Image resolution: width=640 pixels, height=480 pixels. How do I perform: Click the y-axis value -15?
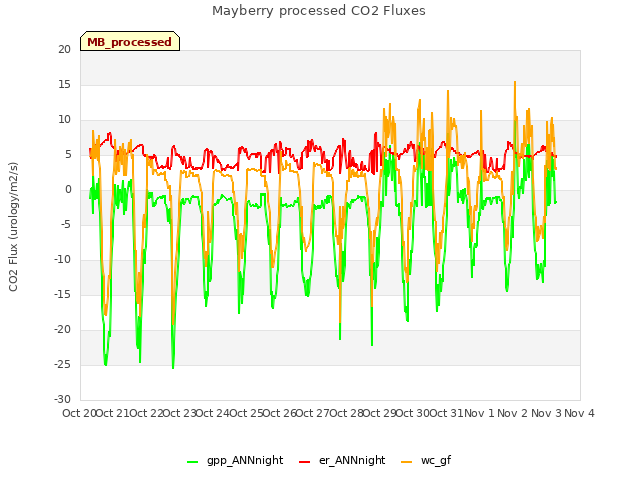[62, 294]
